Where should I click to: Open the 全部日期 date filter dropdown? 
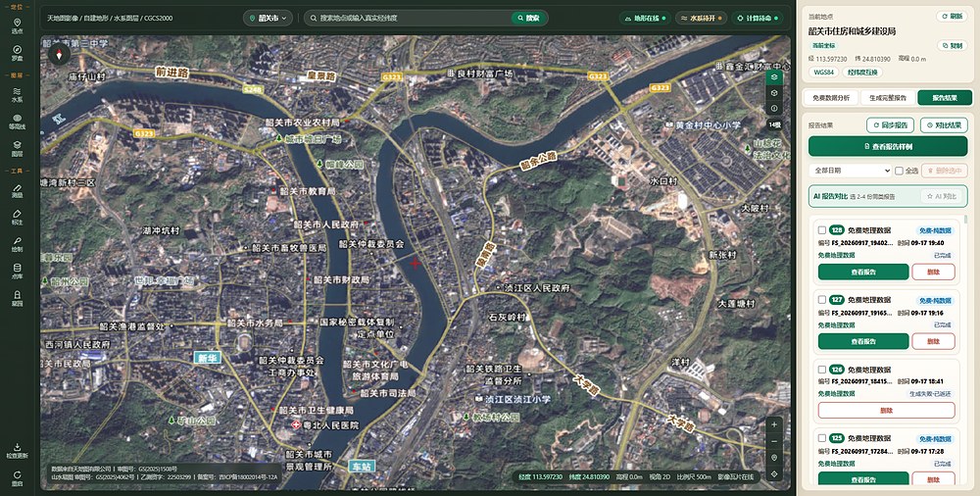click(x=850, y=171)
